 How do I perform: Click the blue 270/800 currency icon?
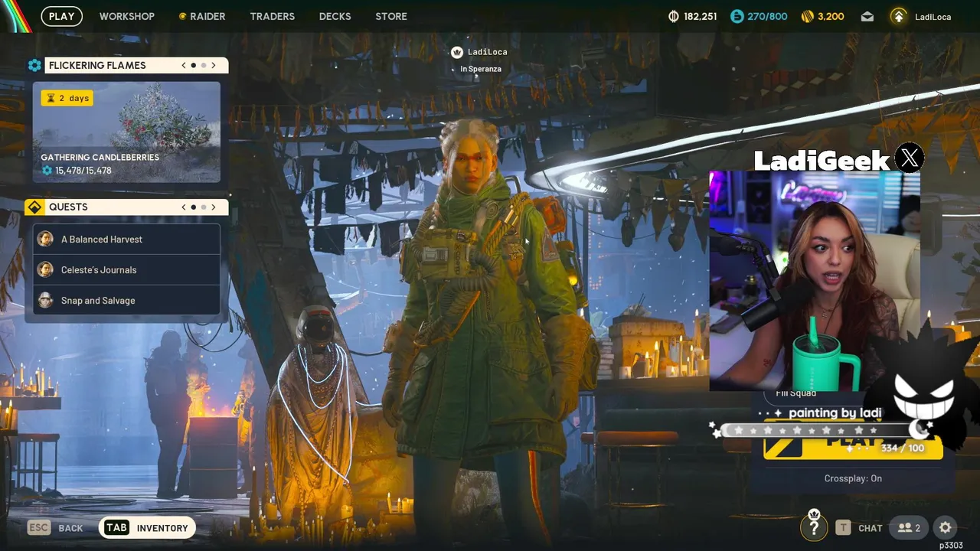point(737,16)
